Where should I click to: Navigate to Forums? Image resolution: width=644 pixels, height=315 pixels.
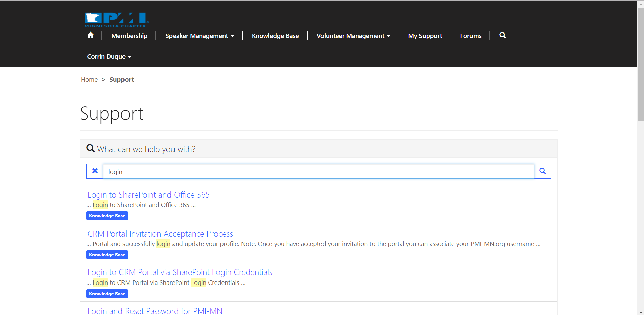click(x=470, y=36)
